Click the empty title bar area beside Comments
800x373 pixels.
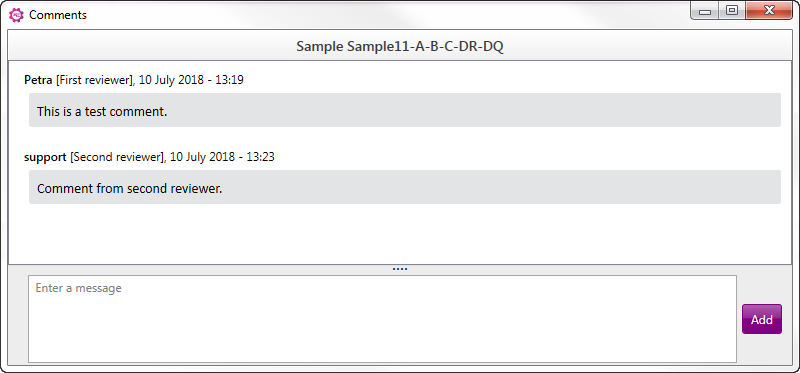[x=388, y=15]
